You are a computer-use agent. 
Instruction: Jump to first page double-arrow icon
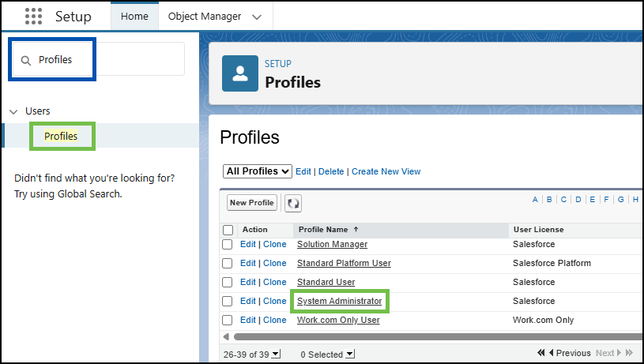(541, 352)
